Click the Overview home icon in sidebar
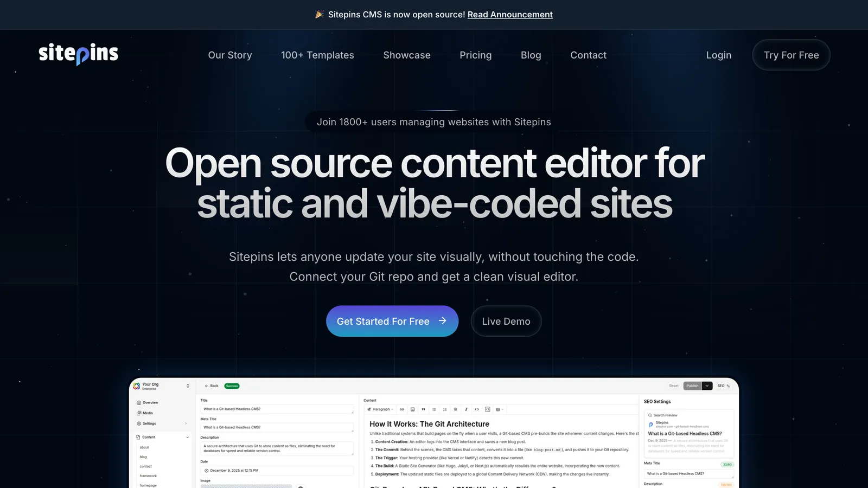The width and height of the screenshot is (868, 488). (139, 403)
